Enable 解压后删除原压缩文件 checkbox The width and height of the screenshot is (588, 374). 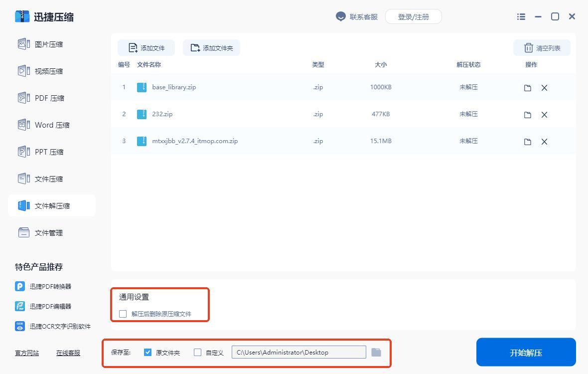123,314
